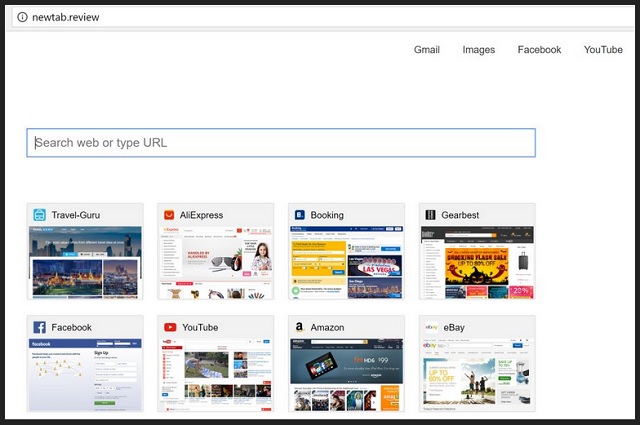The height and width of the screenshot is (425, 640).
Task: Open the YouTube site preview thumbnail
Action: click(x=216, y=375)
